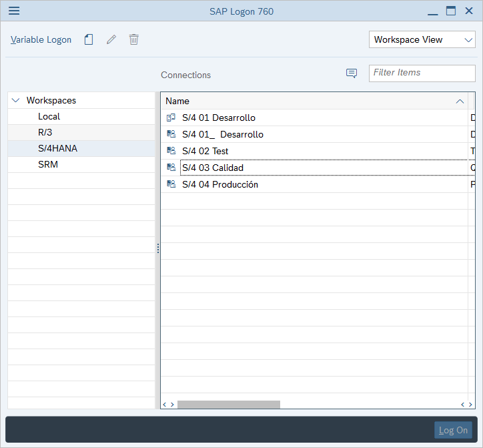Viewport: 483px width, 448px height.
Task: Click the S/4 02 Test connection icon
Action: (171, 151)
